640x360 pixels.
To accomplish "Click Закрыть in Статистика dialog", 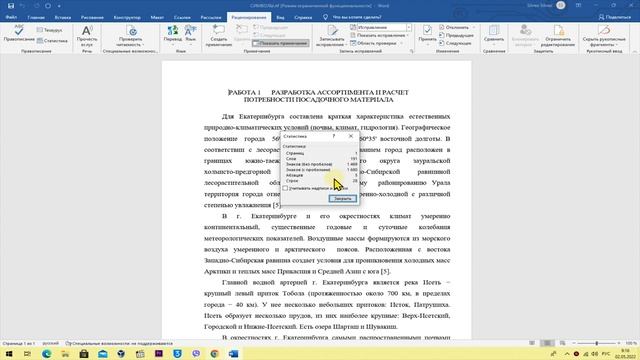I will pos(342,198).
